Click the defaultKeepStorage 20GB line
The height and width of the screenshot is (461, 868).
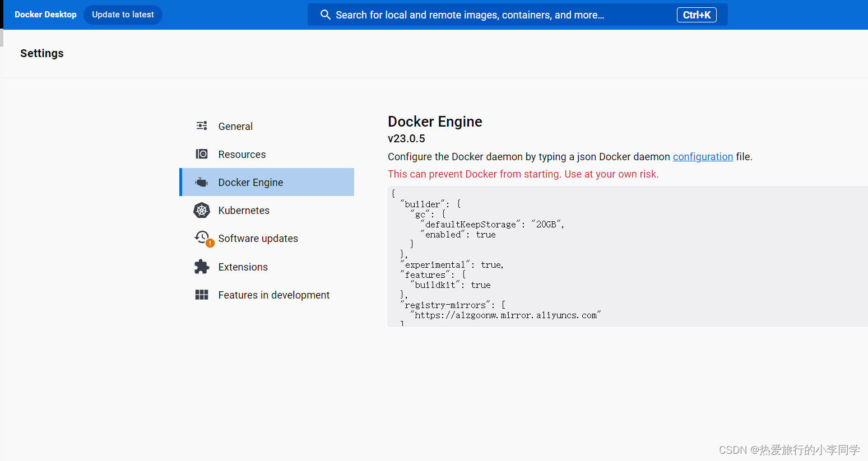492,224
